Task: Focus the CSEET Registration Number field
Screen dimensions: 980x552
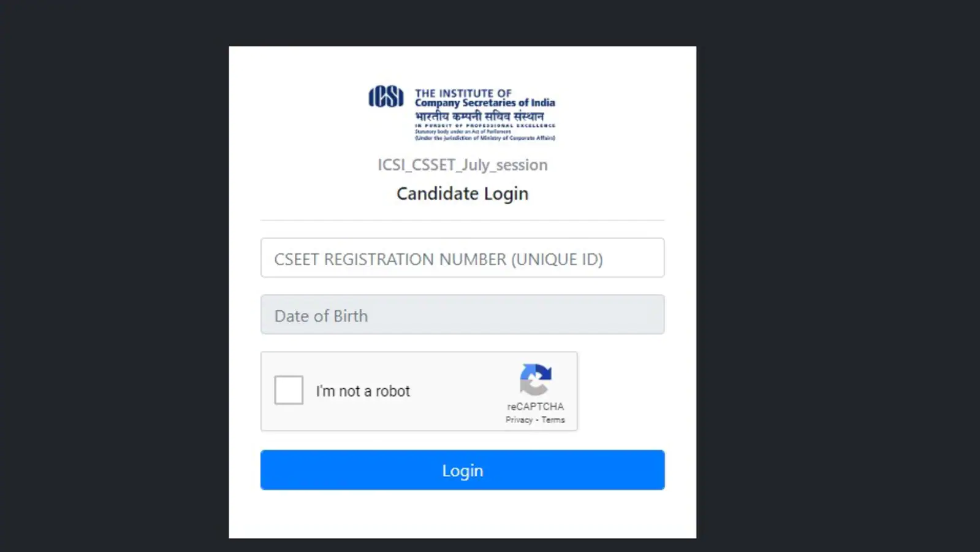Action: click(x=463, y=258)
